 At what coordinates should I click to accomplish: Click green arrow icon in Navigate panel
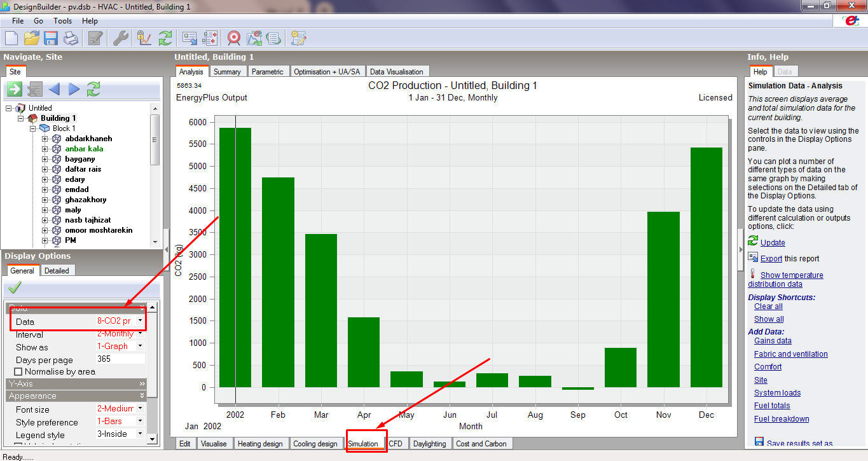(14, 89)
